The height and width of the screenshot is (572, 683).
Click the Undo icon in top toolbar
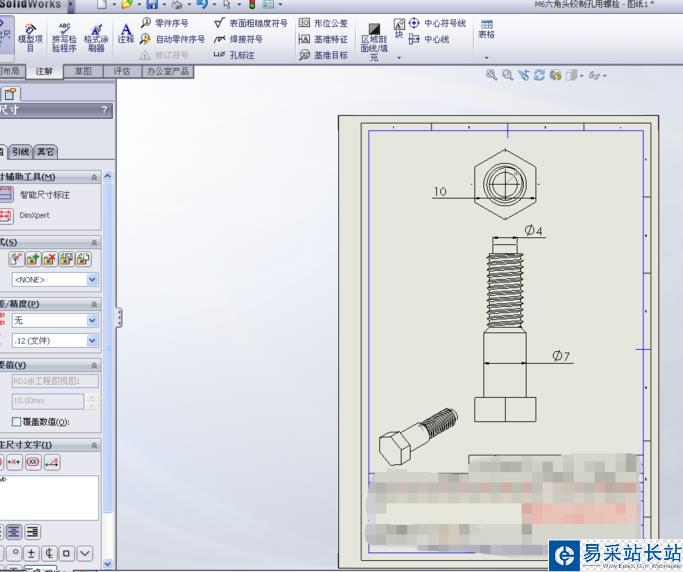(202, 5)
